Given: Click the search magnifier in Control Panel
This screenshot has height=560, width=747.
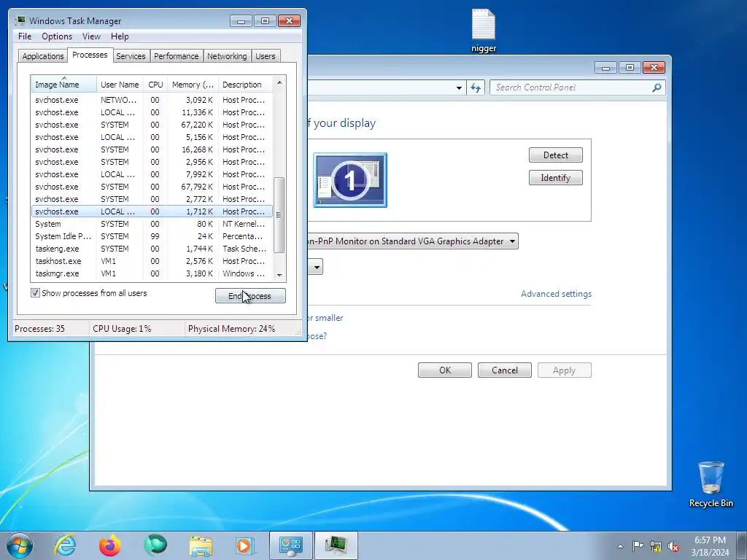Looking at the screenshot, I should [x=657, y=87].
